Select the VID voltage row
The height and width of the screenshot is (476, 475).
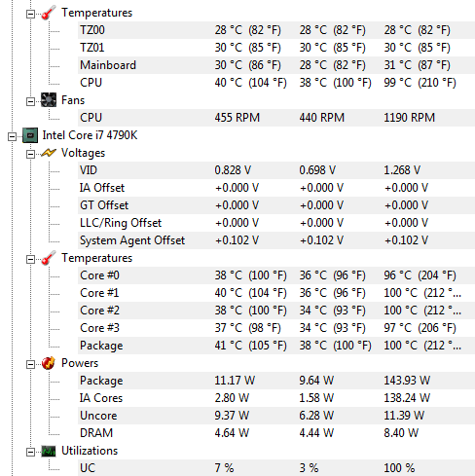click(x=276, y=170)
